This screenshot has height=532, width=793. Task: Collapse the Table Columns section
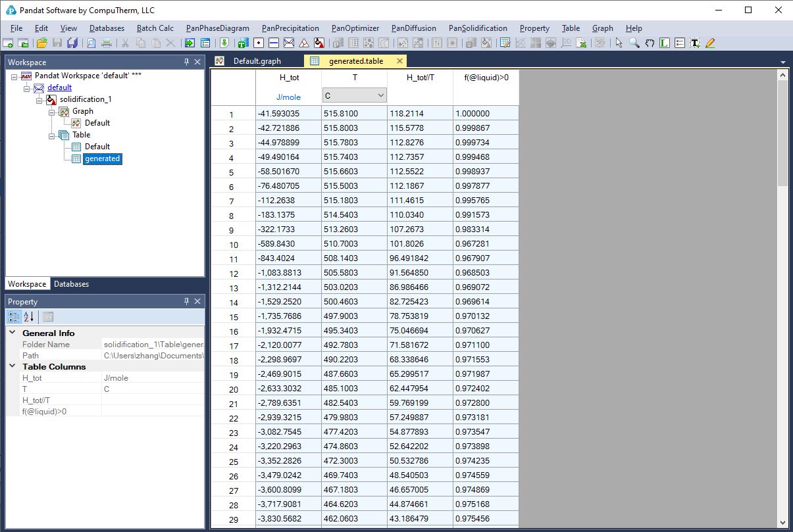[13, 366]
